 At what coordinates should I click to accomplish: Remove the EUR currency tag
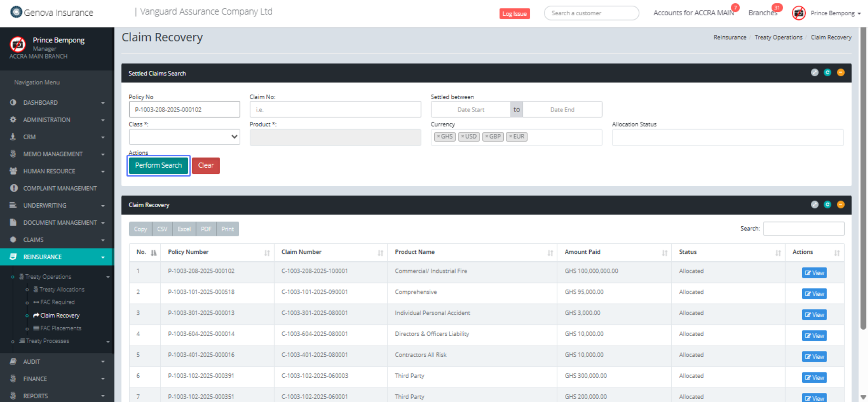click(510, 137)
